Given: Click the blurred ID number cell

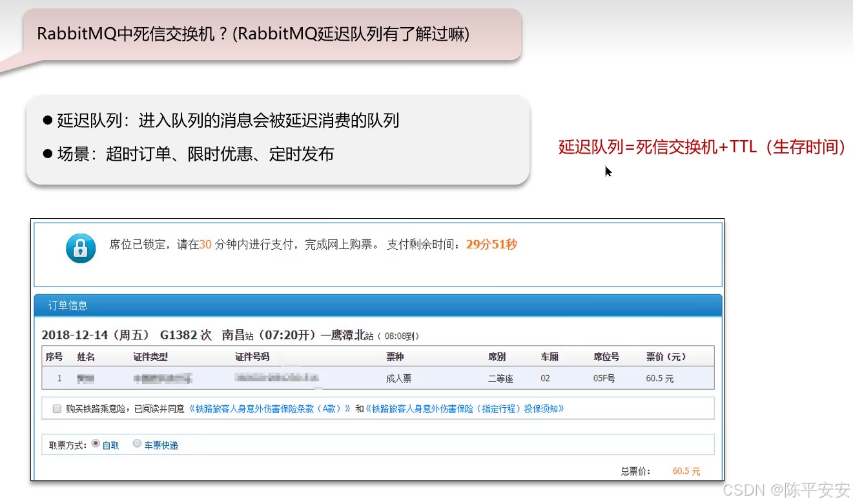Looking at the screenshot, I should point(278,378).
